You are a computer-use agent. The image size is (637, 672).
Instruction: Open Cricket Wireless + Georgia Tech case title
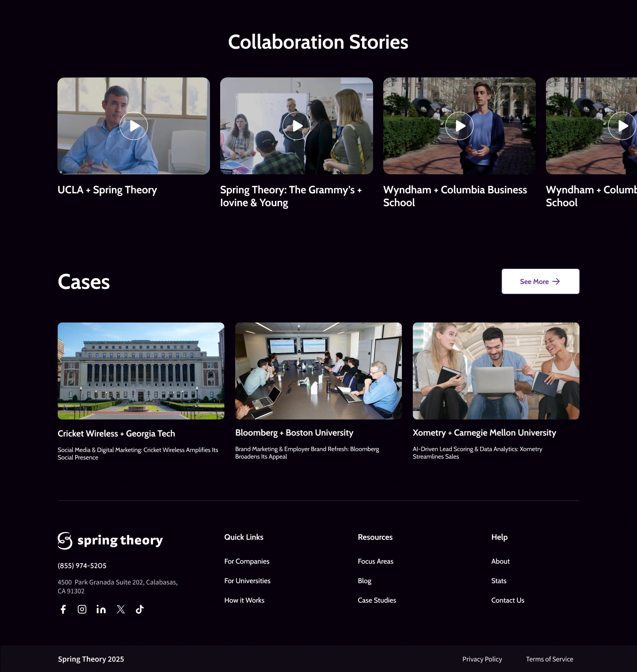pyautogui.click(x=116, y=434)
